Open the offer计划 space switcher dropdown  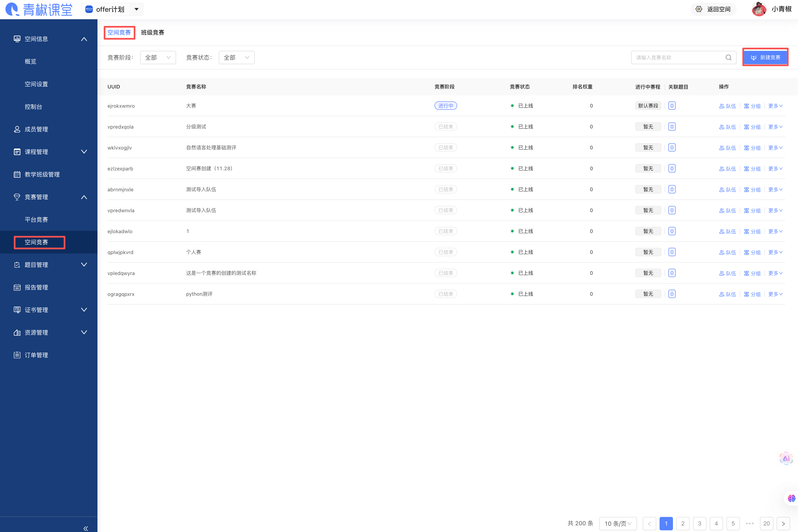pyautogui.click(x=136, y=9)
